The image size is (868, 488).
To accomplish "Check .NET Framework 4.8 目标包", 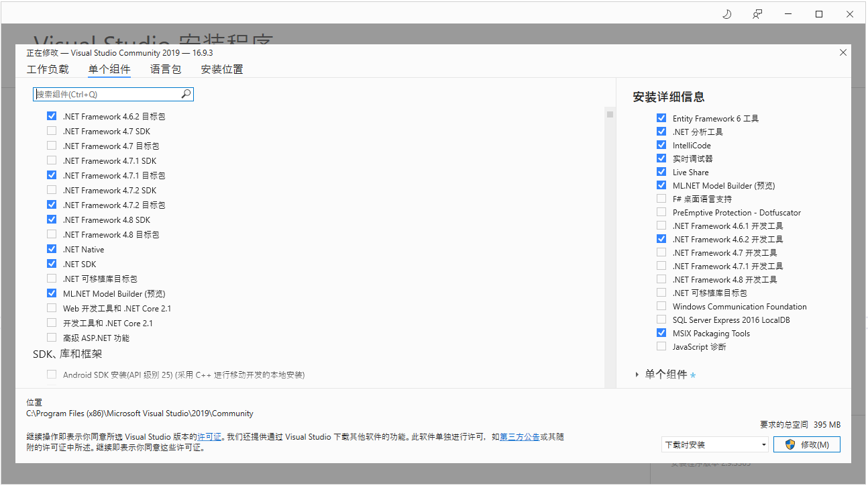I will 52,234.
